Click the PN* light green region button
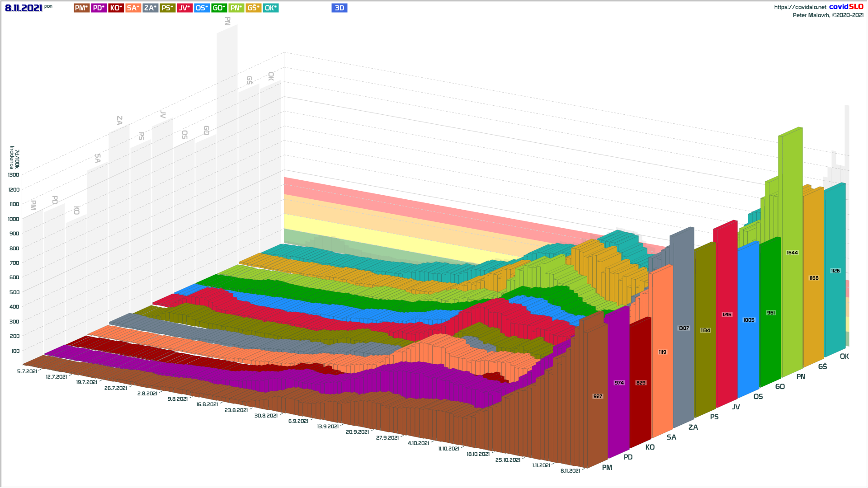 (x=236, y=8)
